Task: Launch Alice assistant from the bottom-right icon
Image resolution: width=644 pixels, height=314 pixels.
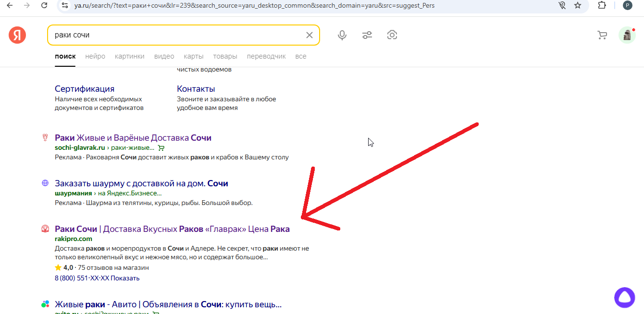Action: pos(625,298)
